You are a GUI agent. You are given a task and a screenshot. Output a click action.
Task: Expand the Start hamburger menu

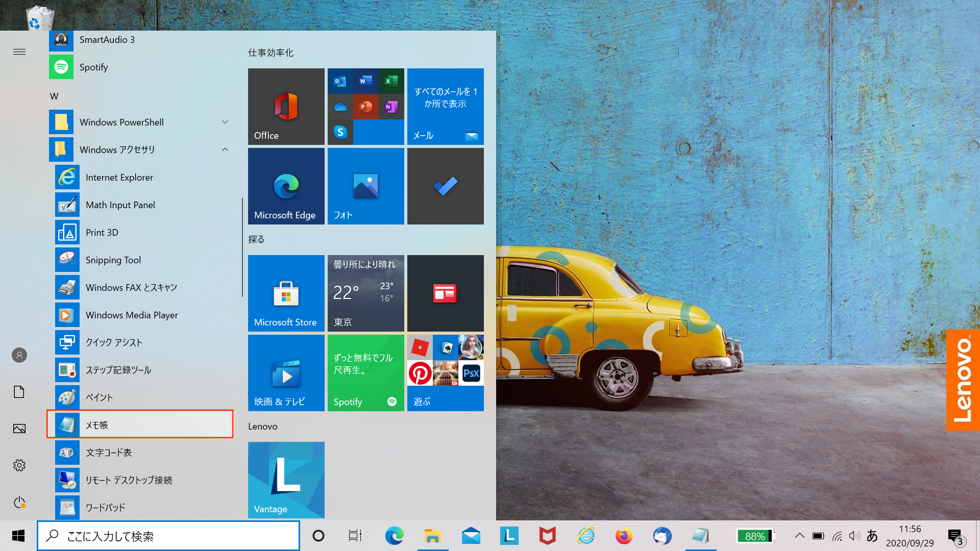tap(19, 52)
